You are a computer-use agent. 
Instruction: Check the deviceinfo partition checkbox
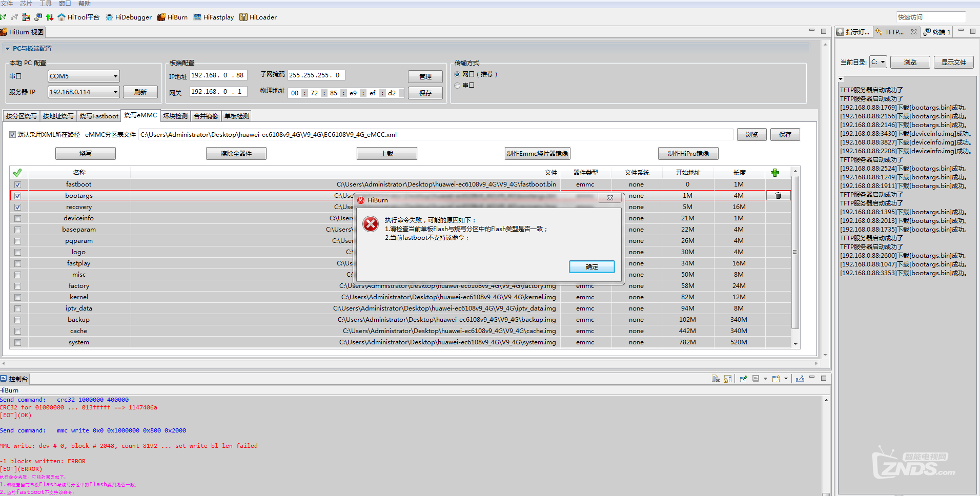click(18, 218)
